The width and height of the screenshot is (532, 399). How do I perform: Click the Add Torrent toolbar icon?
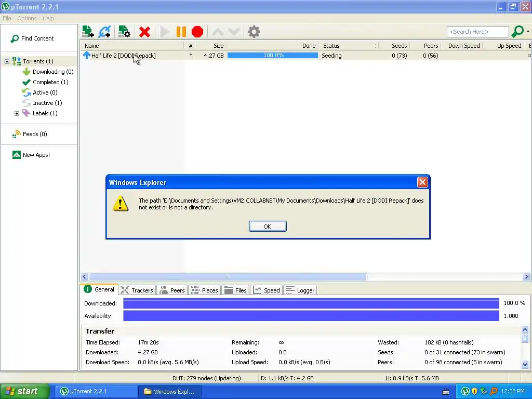coord(88,32)
